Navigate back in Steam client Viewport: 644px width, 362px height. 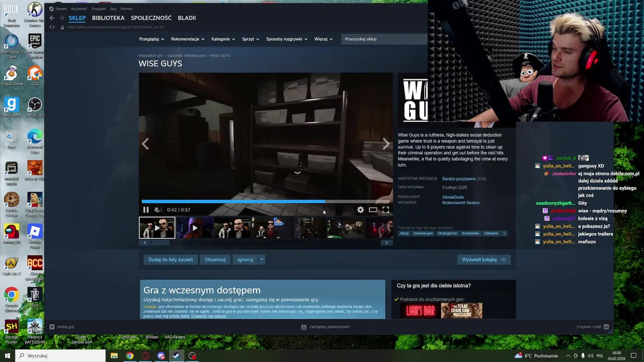point(52,18)
